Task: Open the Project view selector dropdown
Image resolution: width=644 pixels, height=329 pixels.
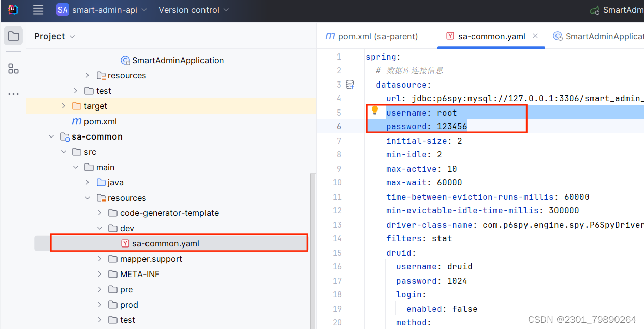Action: coord(54,36)
